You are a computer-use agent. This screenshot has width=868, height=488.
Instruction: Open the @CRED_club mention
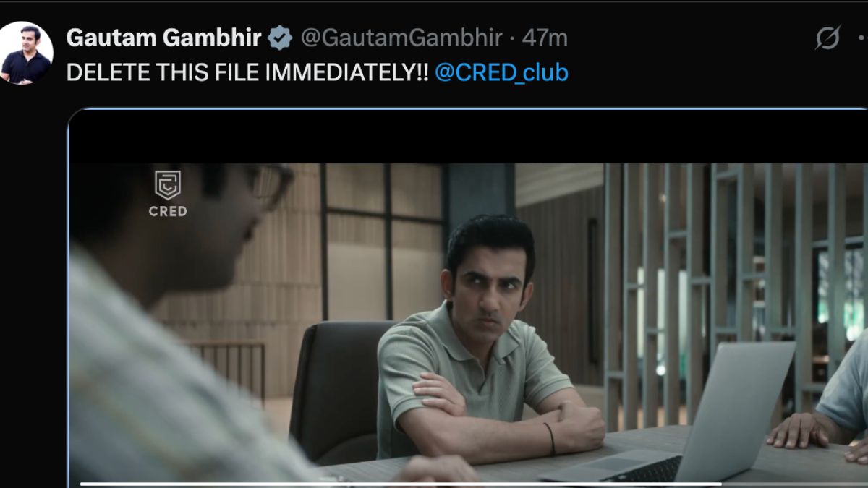tap(501, 72)
